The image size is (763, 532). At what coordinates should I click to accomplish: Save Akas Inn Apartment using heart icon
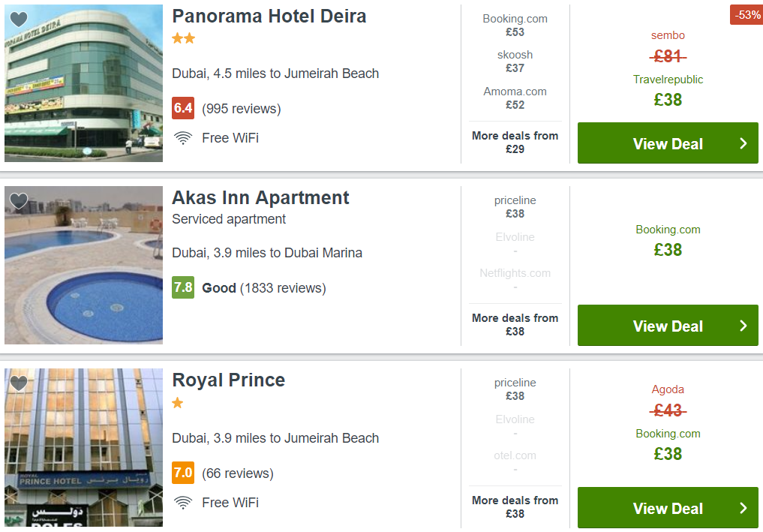pyautogui.click(x=19, y=201)
